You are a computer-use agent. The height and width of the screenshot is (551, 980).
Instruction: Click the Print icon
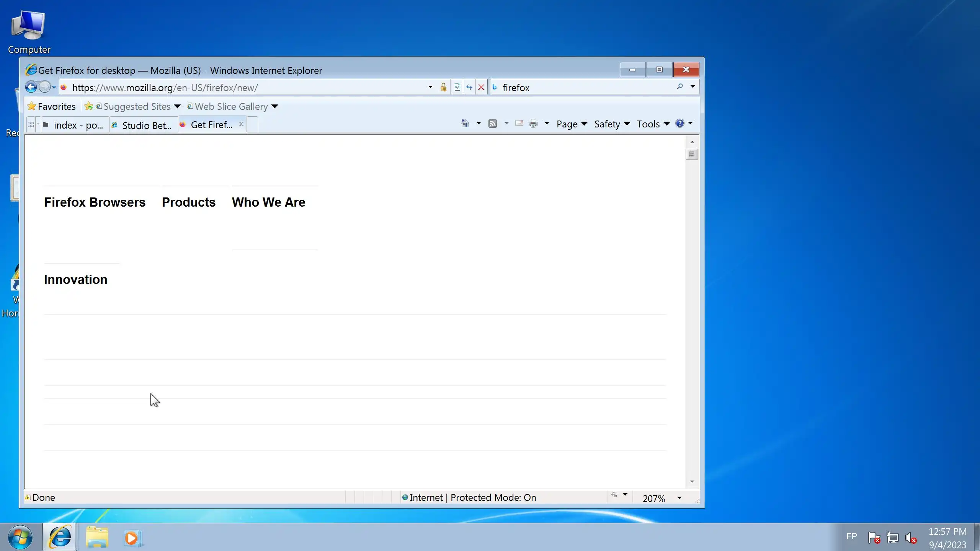click(533, 124)
